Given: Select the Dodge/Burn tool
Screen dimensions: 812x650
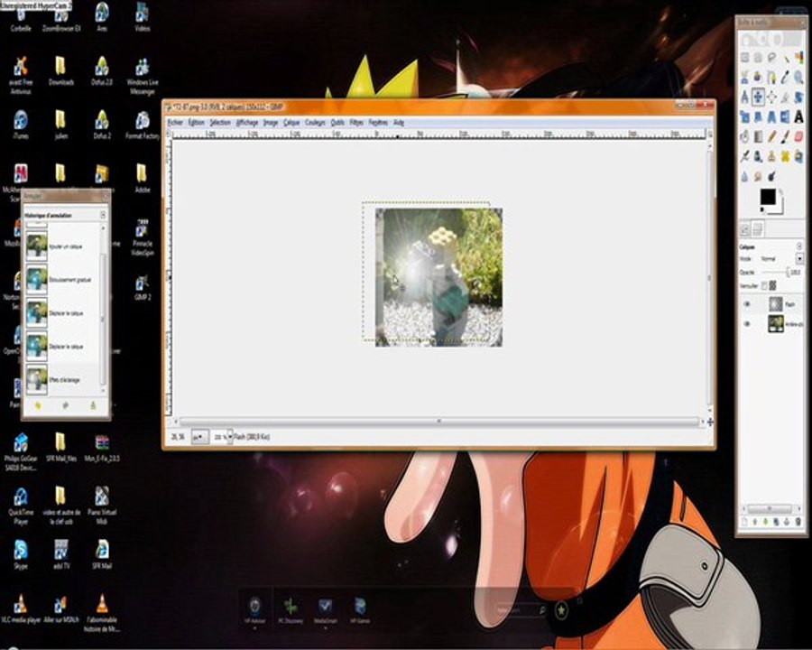Looking at the screenshot, I should 771,176.
